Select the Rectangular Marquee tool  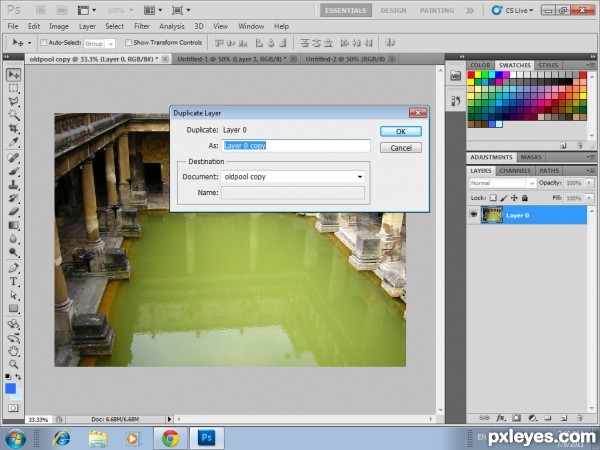click(13, 88)
